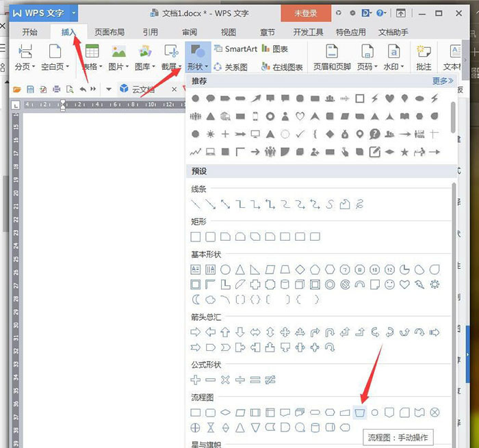Click the print icon in quick toolbar
Image resolution: width=479 pixels, height=448 pixels.
click(x=57, y=89)
